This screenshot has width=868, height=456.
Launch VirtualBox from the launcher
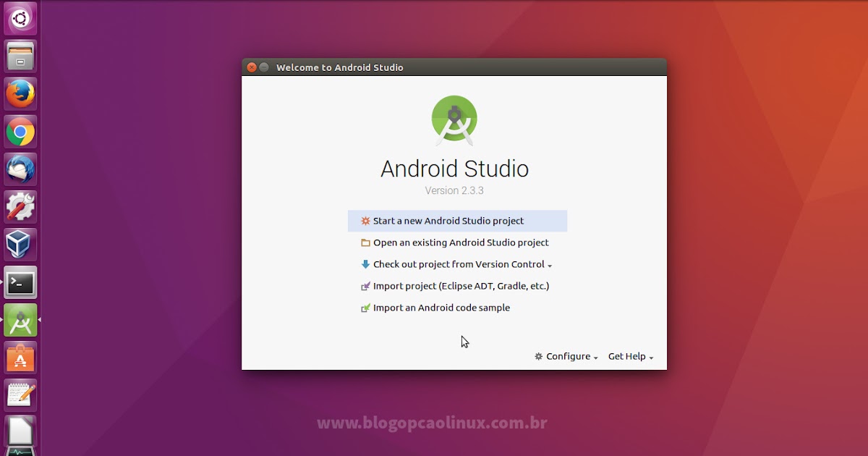pyautogui.click(x=20, y=245)
